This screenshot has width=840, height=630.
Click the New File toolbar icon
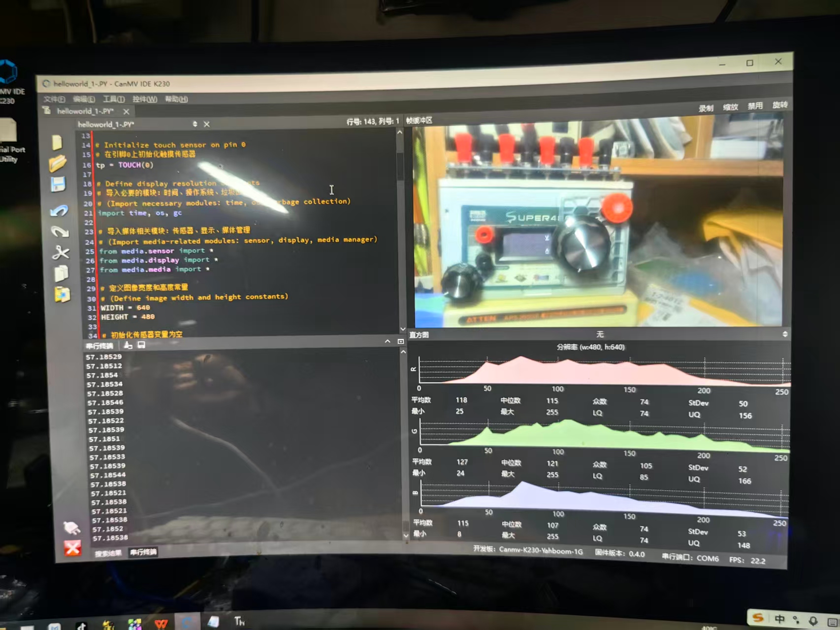pyautogui.click(x=57, y=142)
